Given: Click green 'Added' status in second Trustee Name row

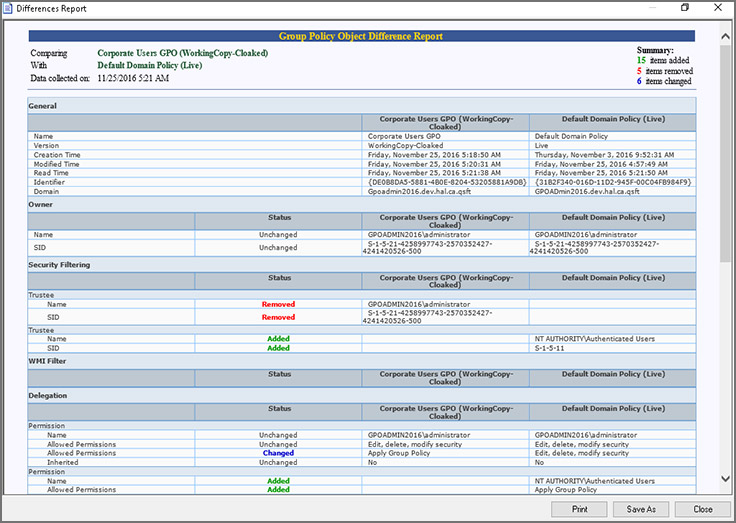Looking at the screenshot, I should click(278, 338).
